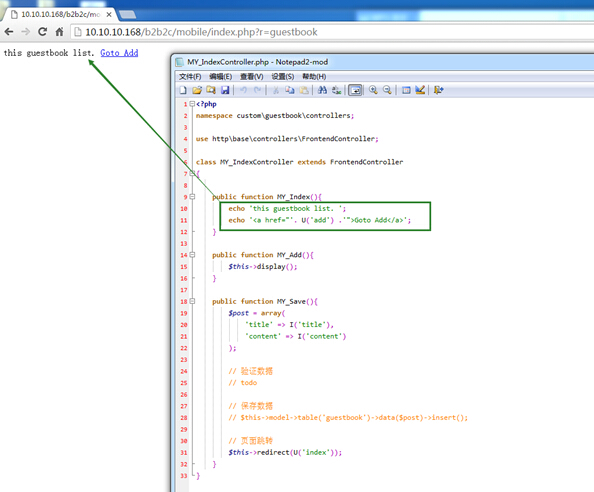594x492 pixels.
Task: Click the $this->redirect(U('index')); line
Action: pos(285,452)
